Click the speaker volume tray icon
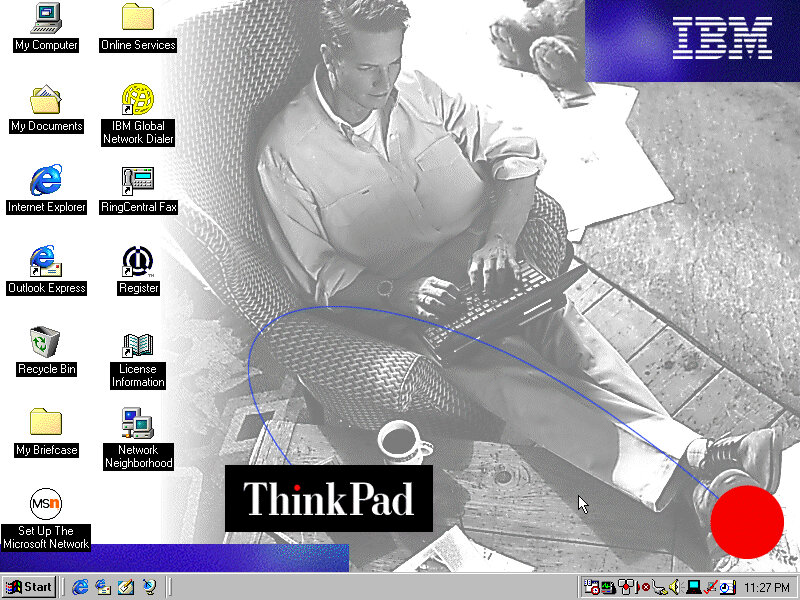Screen dimensions: 800x600 (x=675, y=587)
